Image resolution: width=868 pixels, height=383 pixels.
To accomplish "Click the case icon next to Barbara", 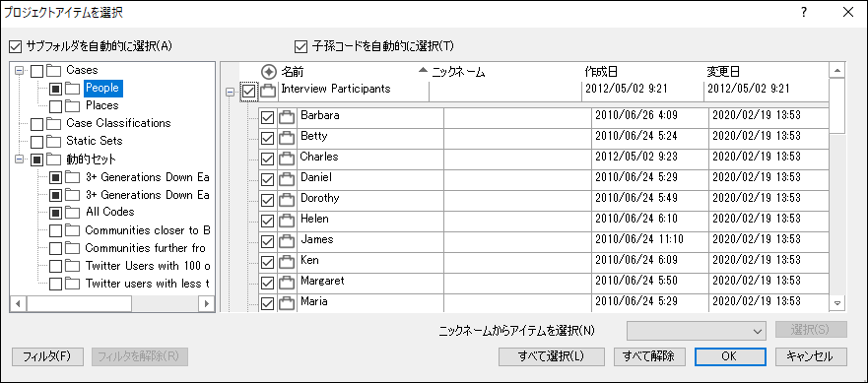I will click(x=286, y=118).
